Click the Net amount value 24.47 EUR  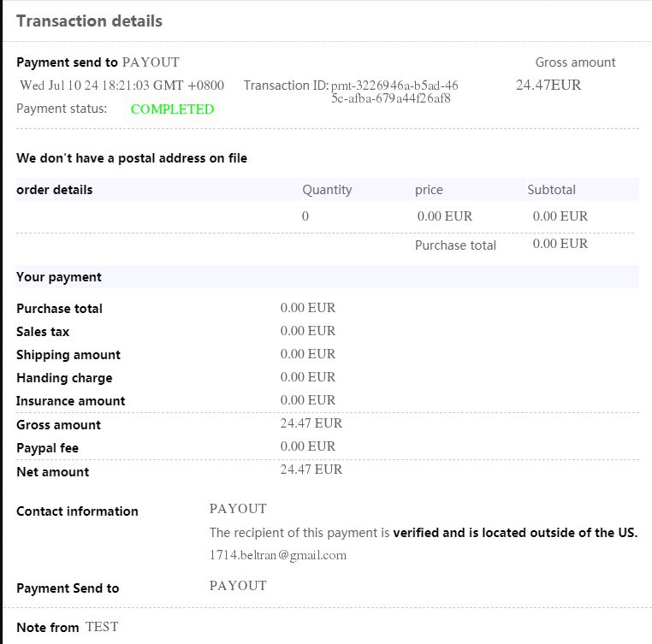coord(311,470)
